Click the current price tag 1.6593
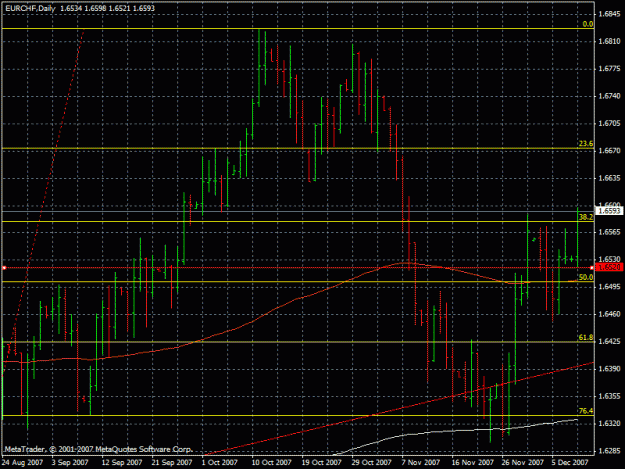This screenshot has height=469, width=625. [x=609, y=210]
